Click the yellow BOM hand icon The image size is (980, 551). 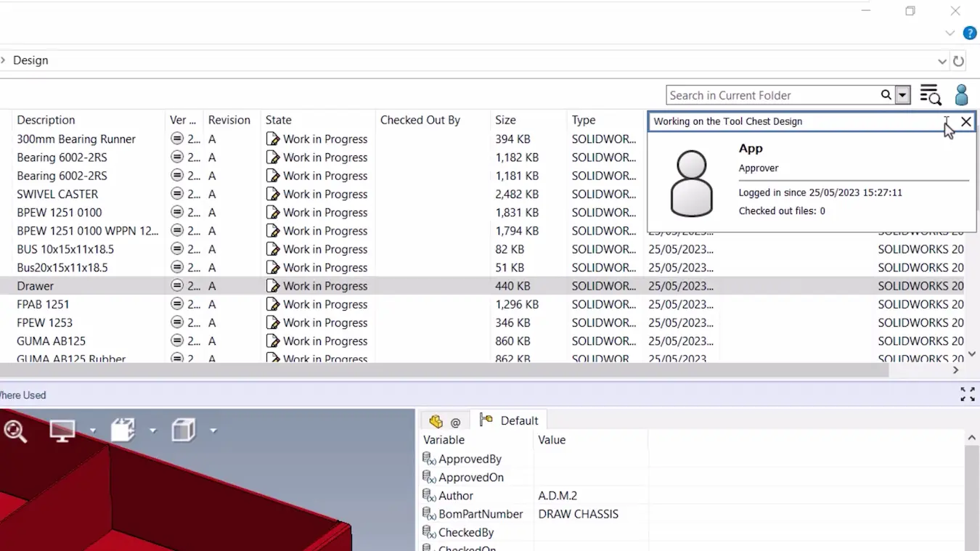coord(436,420)
